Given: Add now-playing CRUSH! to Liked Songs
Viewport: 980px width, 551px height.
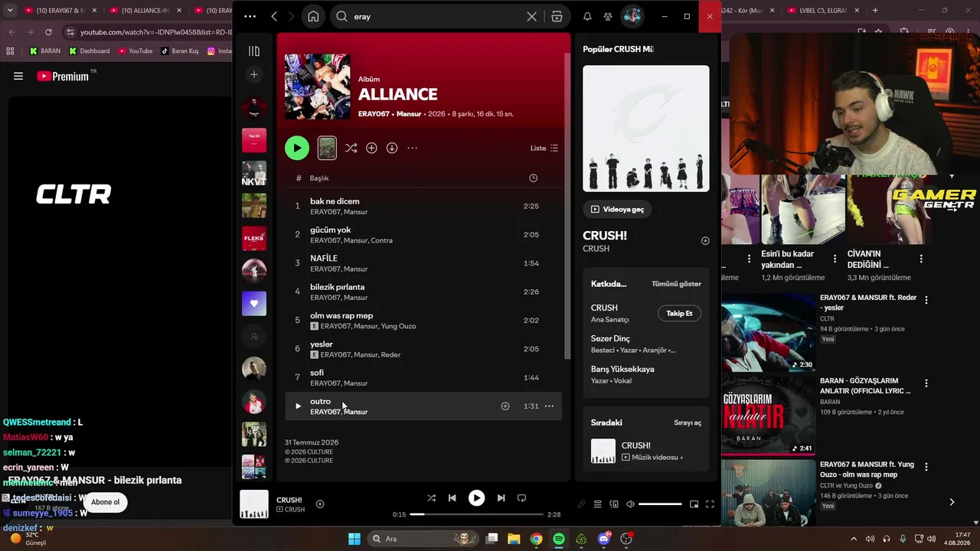Looking at the screenshot, I should tap(320, 504).
